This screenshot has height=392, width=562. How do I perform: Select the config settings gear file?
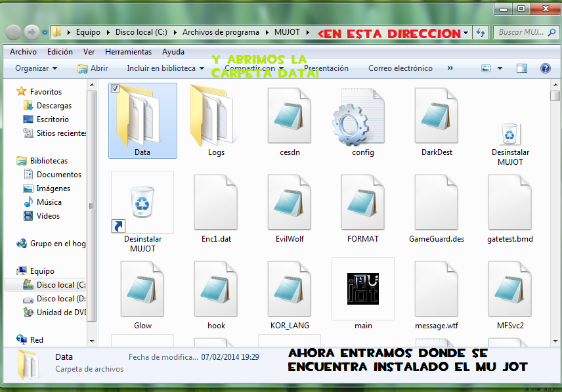(x=363, y=121)
